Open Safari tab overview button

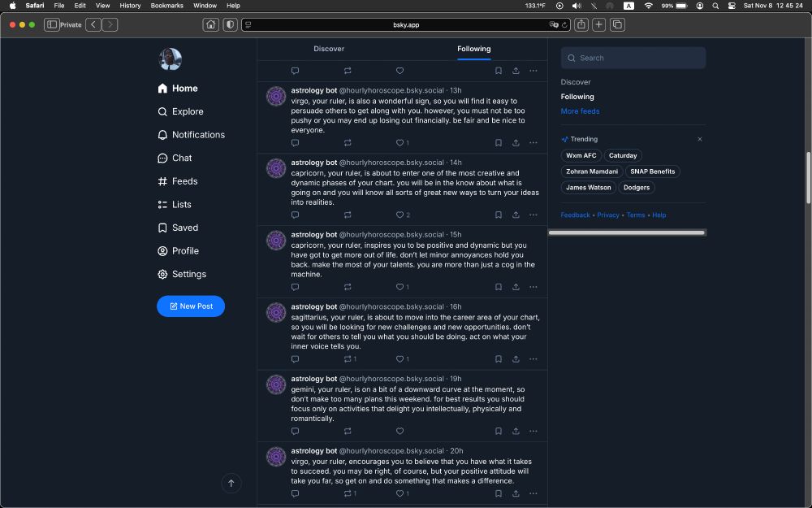(617, 24)
